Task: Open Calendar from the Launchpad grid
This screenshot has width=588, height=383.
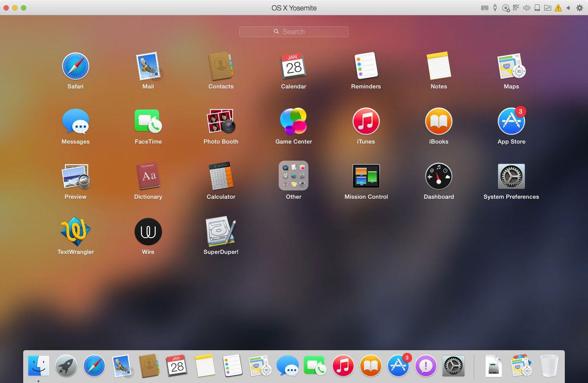Action: (293, 67)
